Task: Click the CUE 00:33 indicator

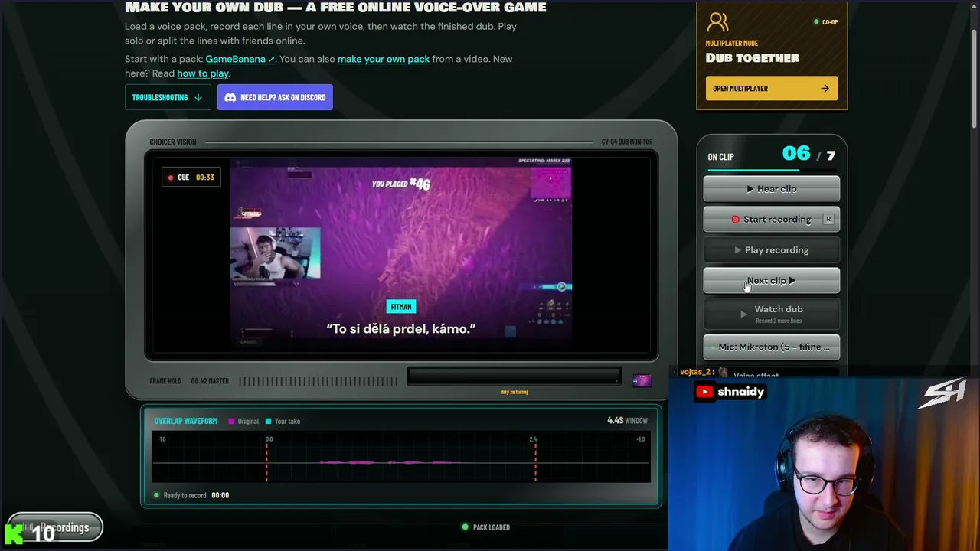Action: pos(191,178)
